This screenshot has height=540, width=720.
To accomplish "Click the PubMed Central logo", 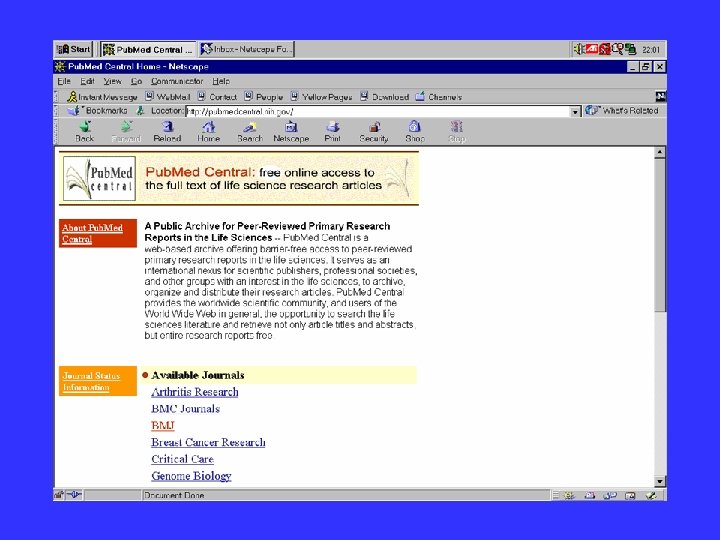I will click(99, 179).
